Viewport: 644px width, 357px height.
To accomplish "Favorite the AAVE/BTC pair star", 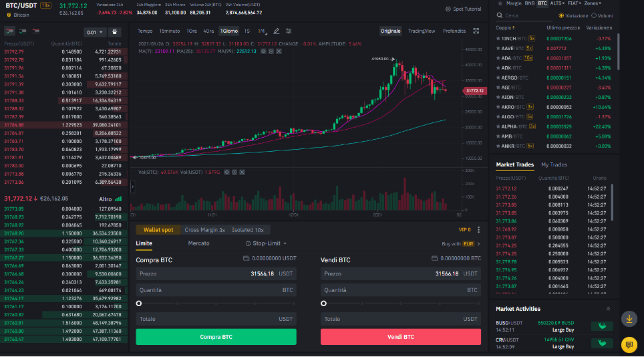I will click(x=498, y=49).
